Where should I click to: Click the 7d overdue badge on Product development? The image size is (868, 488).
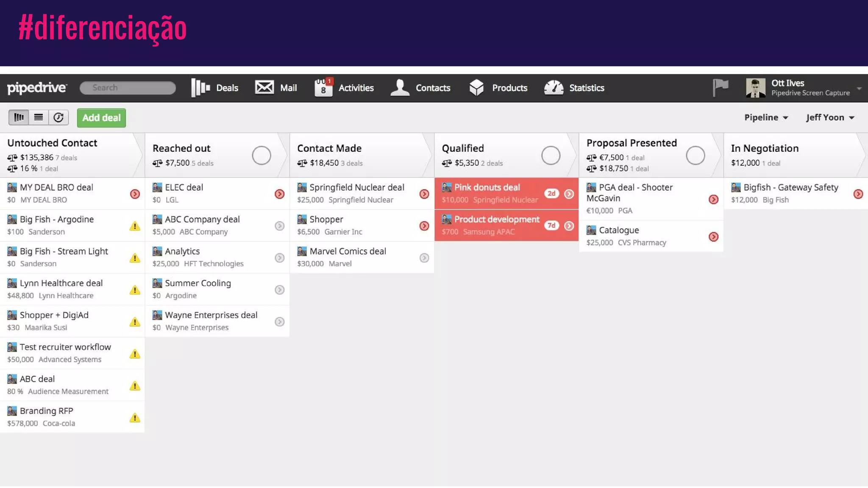pos(551,225)
